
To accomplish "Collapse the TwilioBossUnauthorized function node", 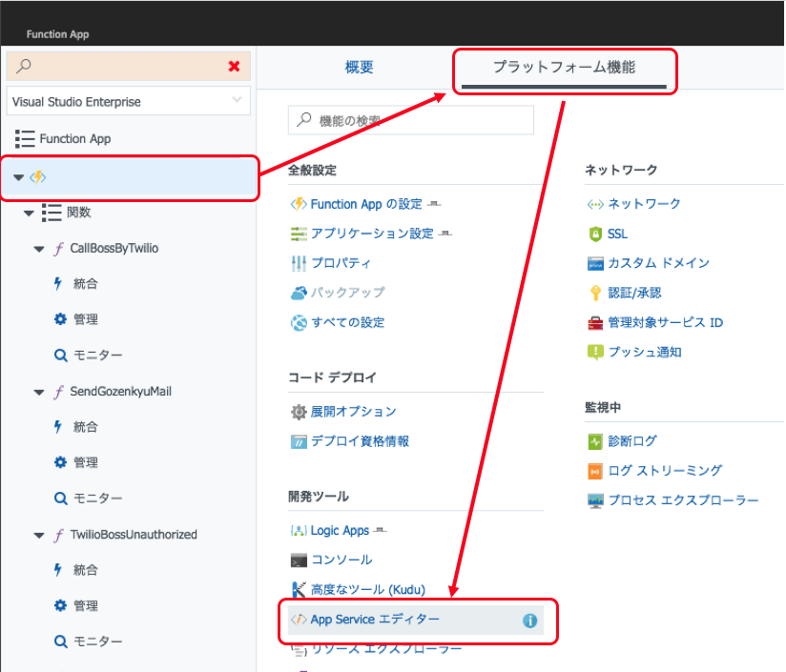I will [x=38, y=536].
